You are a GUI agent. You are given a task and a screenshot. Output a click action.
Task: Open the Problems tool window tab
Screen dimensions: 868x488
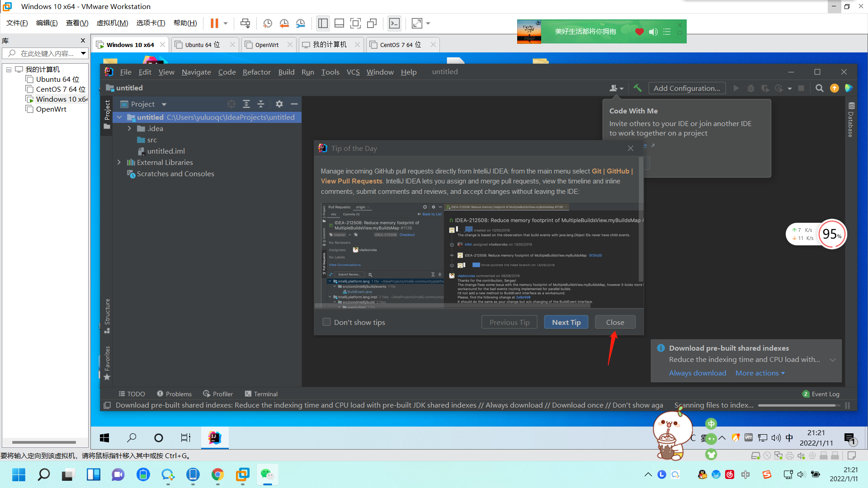tap(174, 394)
